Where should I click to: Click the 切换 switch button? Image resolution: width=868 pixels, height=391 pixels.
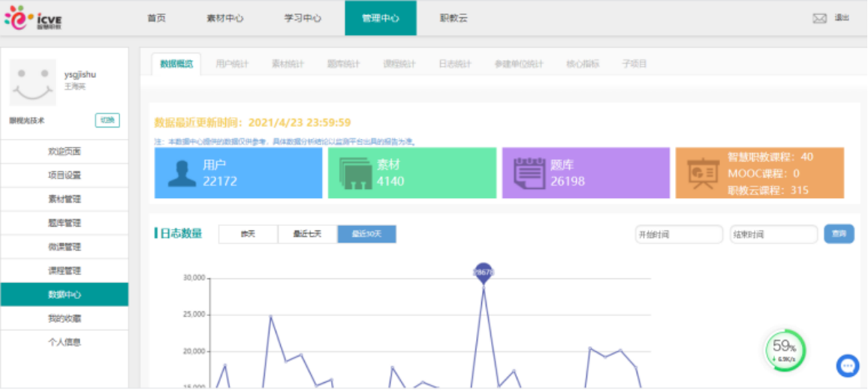click(107, 121)
